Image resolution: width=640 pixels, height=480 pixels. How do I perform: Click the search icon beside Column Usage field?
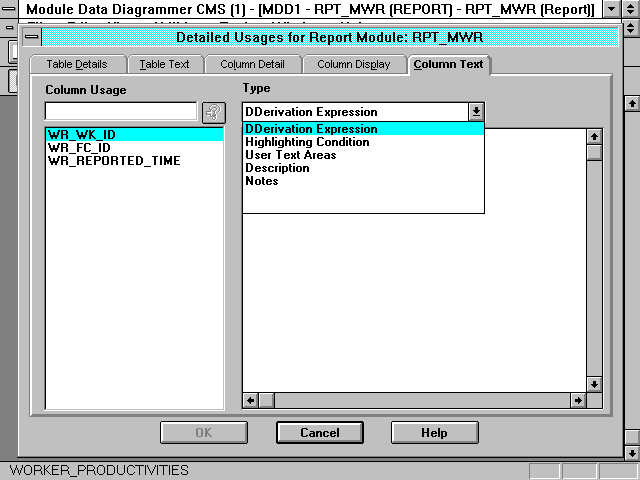(214, 112)
